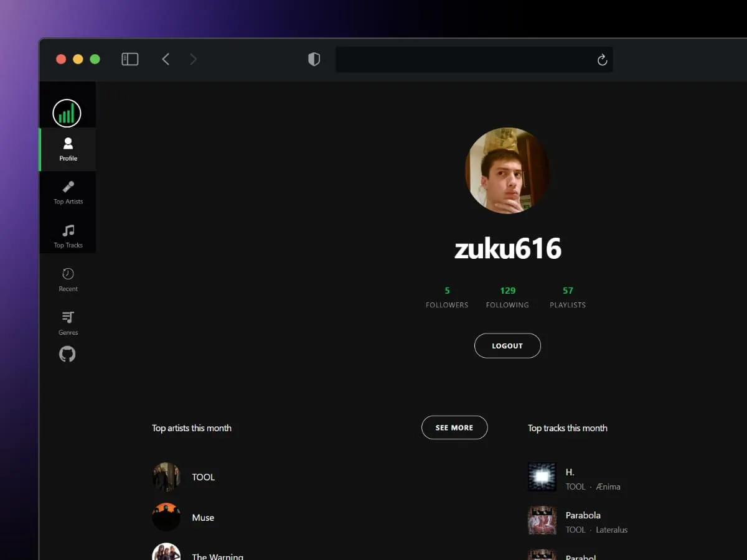747x560 pixels.
Task: Open the Profile sidebar tab
Action: pyautogui.click(x=68, y=149)
